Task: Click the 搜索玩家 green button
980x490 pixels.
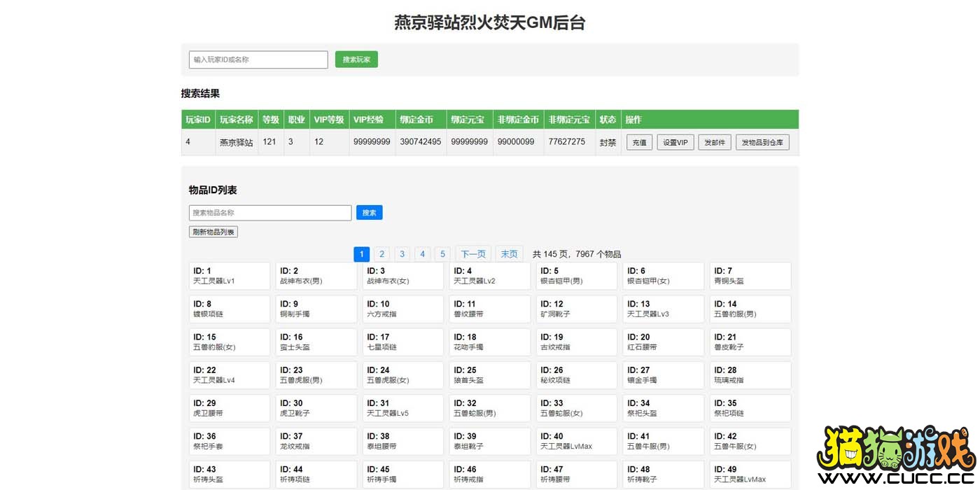Action: (356, 59)
